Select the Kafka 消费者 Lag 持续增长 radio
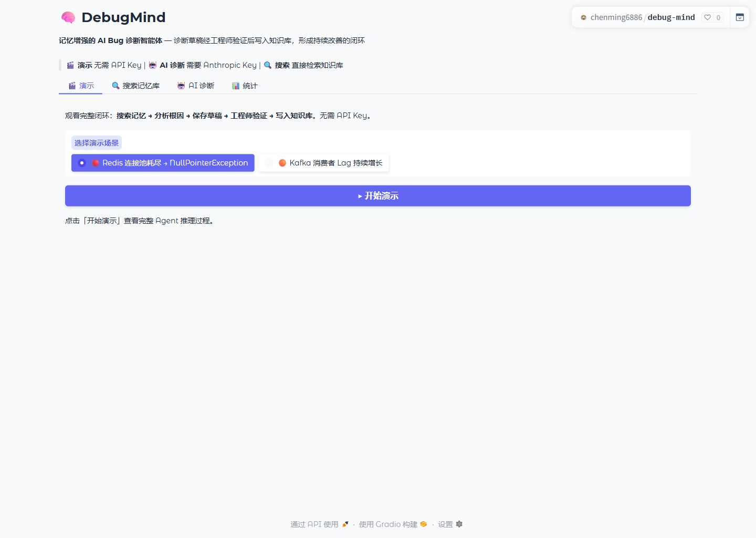 [x=269, y=163]
